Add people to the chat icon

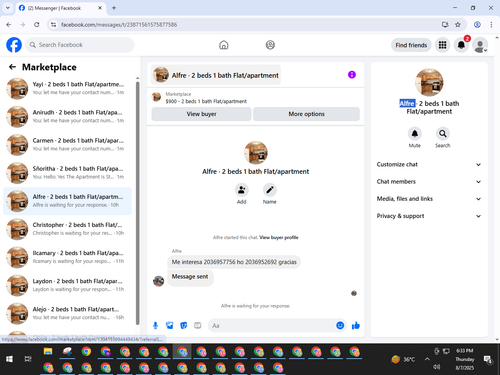tap(241, 190)
